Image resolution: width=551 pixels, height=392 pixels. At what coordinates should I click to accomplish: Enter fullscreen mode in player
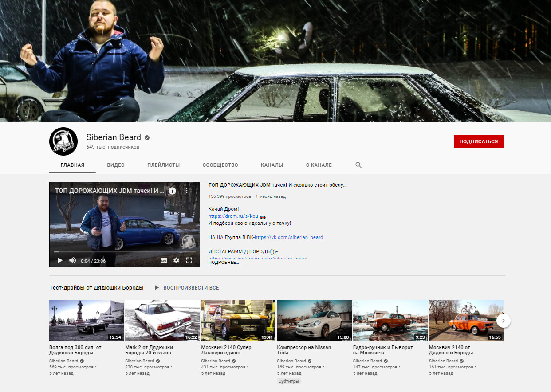[x=189, y=260]
